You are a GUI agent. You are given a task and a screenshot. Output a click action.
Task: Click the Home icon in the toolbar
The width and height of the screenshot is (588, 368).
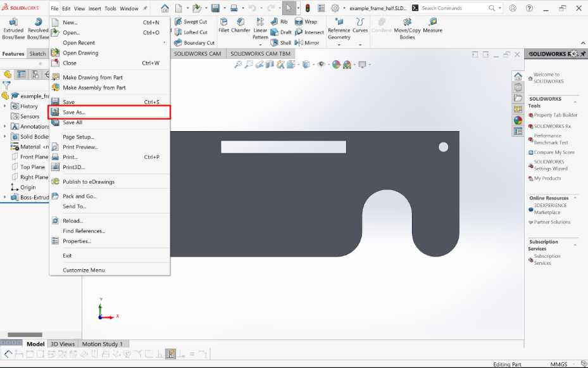pyautogui.click(x=165, y=8)
